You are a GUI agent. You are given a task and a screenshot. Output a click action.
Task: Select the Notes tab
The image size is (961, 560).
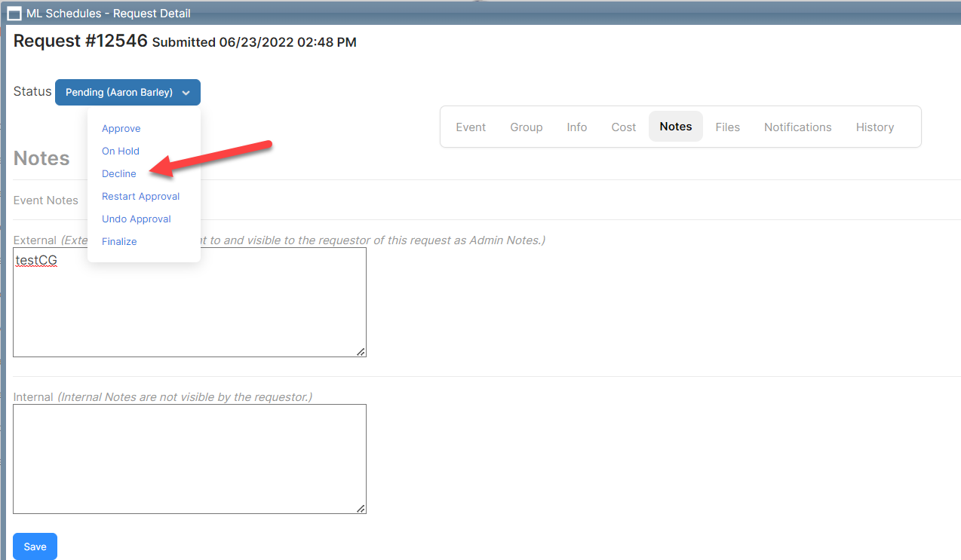coord(676,127)
